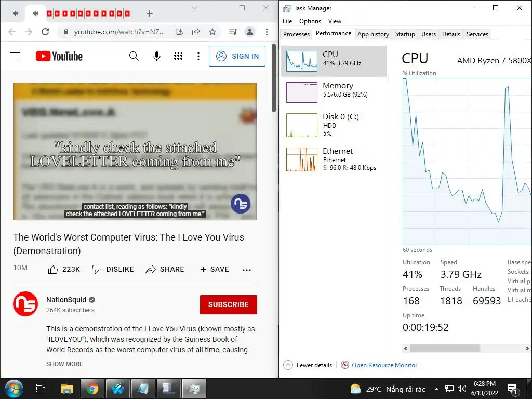Switch to the App history tab
Viewport: 532px width, 399px height.
[x=373, y=34]
